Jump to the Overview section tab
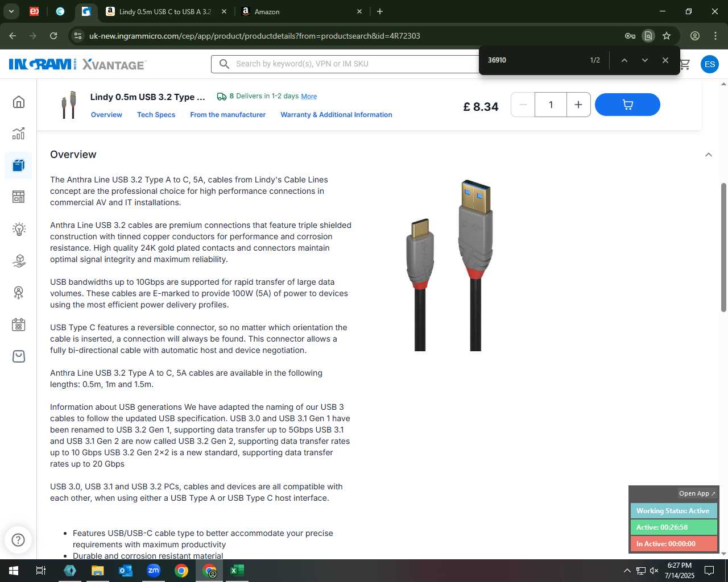The height and width of the screenshot is (582, 728). pyautogui.click(x=106, y=115)
